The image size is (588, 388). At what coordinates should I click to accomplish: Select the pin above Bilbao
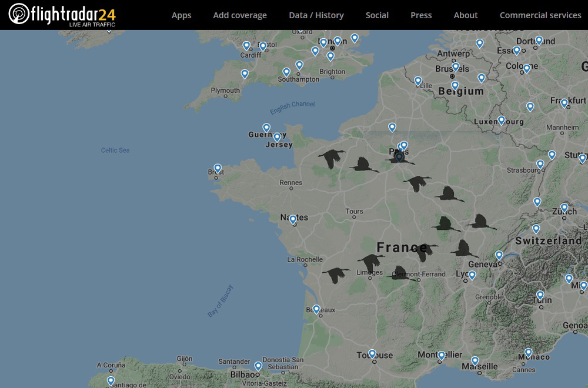258,366
